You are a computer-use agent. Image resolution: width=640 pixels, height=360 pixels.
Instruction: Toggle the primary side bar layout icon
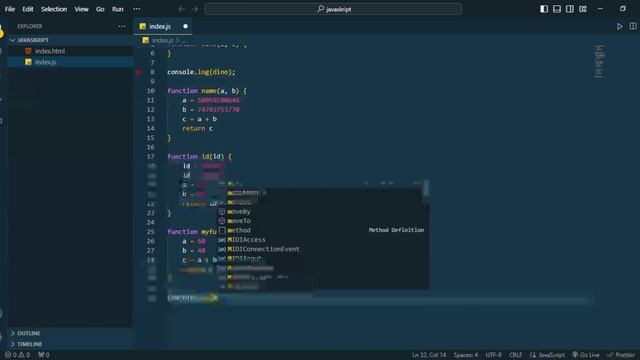pos(544,9)
